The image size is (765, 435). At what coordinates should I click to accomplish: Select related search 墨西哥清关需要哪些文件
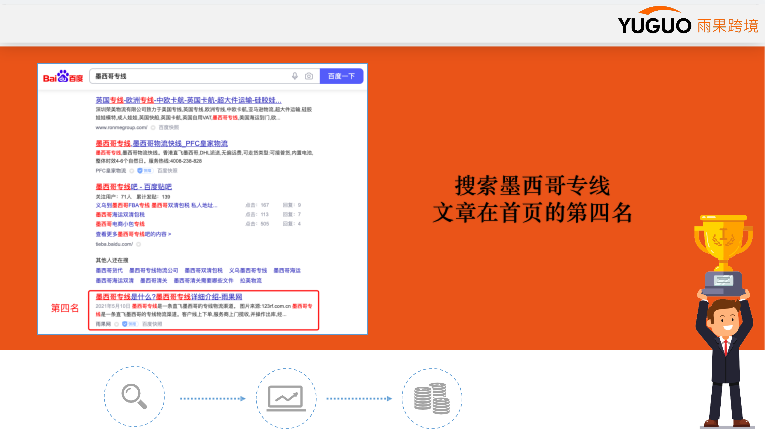pos(203,281)
